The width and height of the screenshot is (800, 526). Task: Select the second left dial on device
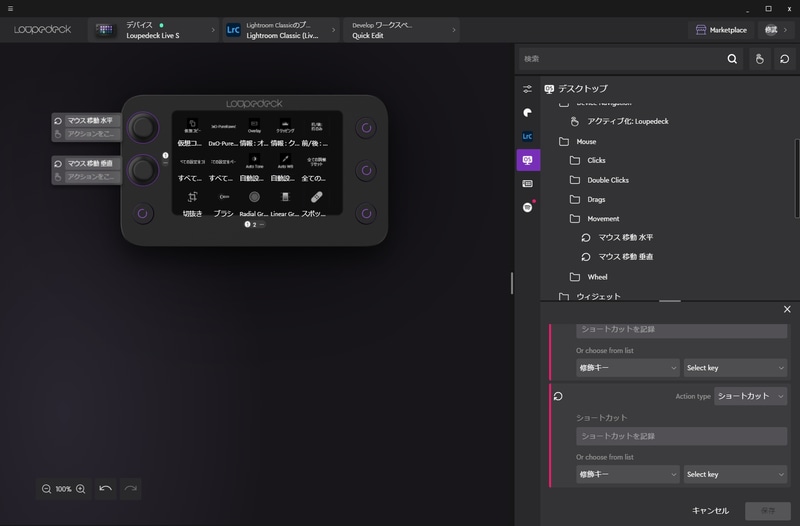(142, 170)
